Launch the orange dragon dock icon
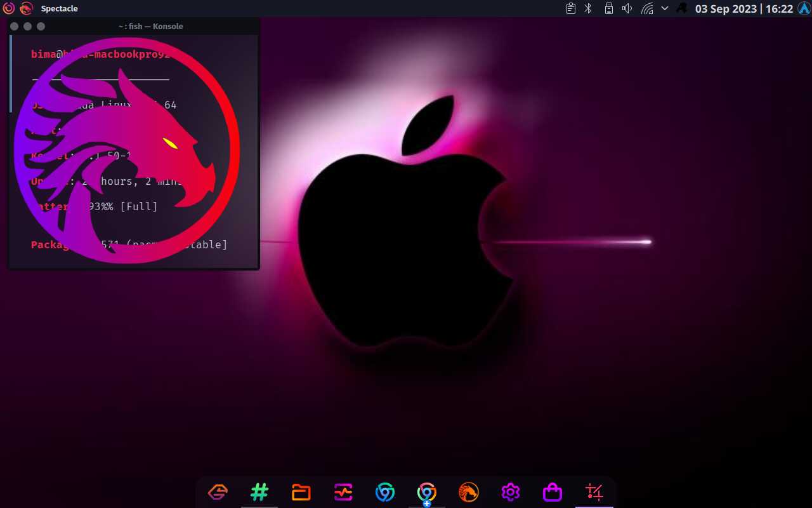The width and height of the screenshot is (812, 508). click(469, 492)
